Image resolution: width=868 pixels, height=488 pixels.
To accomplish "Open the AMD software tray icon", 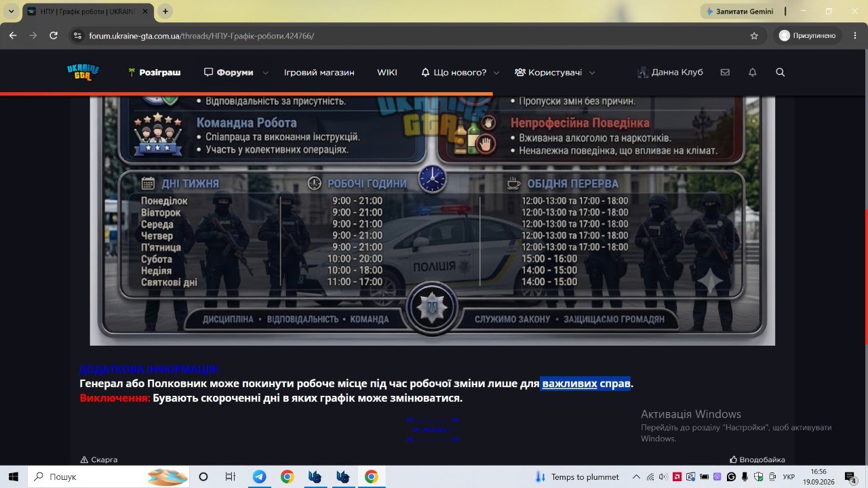I will 676,476.
